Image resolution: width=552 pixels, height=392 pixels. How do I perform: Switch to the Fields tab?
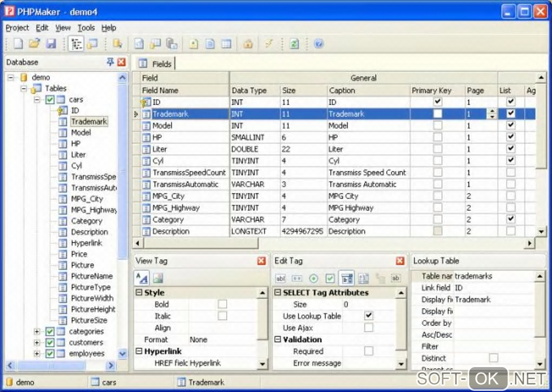[x=156, y=64]
